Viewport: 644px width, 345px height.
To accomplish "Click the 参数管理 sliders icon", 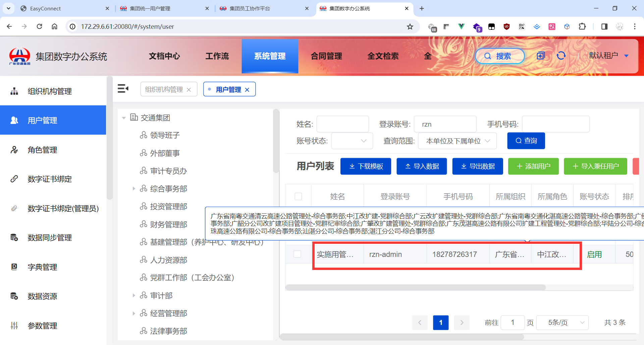I will 14,326.
